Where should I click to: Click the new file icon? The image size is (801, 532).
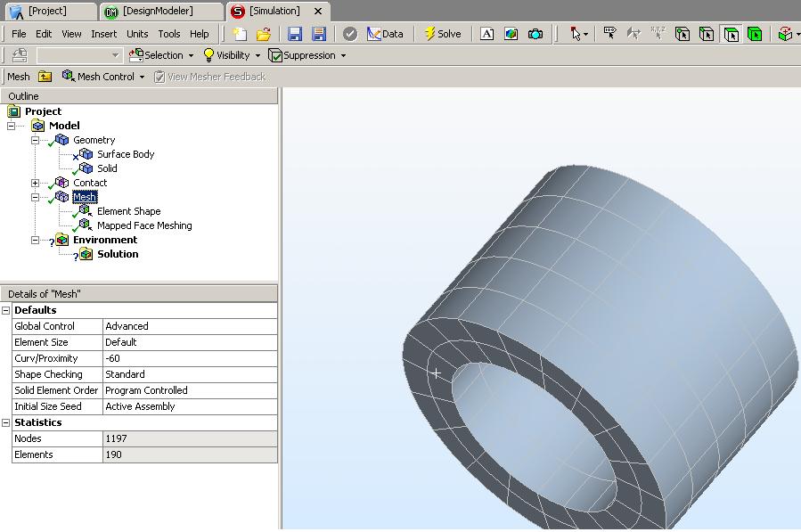point(240,34)
